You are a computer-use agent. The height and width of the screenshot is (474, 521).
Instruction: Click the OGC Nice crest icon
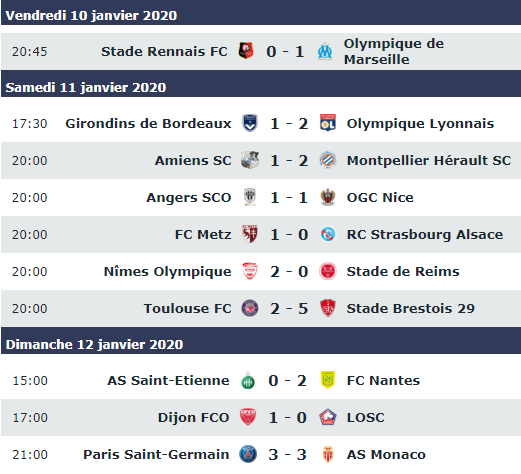328,197
